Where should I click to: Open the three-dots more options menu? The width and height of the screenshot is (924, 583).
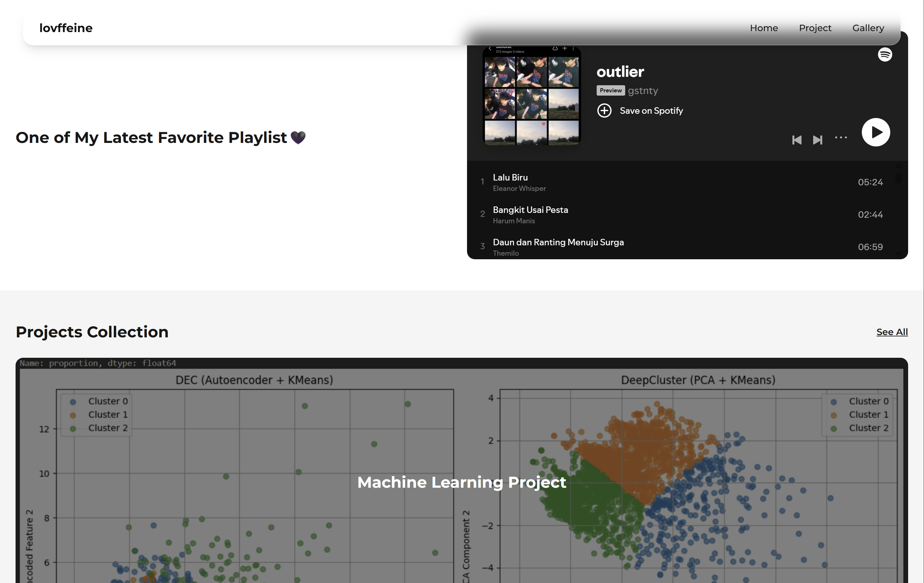tap(841, 138)
